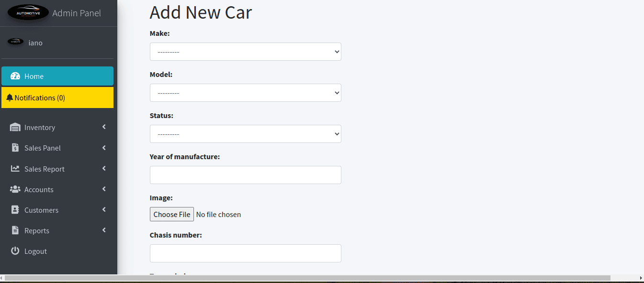Expand the Inventory menu chevron
This screenshot has height=283, width=644.
tap(104, 127)
